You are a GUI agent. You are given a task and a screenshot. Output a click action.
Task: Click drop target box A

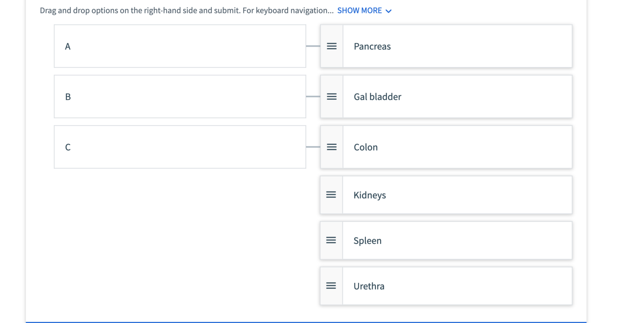(x=180, y=46)
